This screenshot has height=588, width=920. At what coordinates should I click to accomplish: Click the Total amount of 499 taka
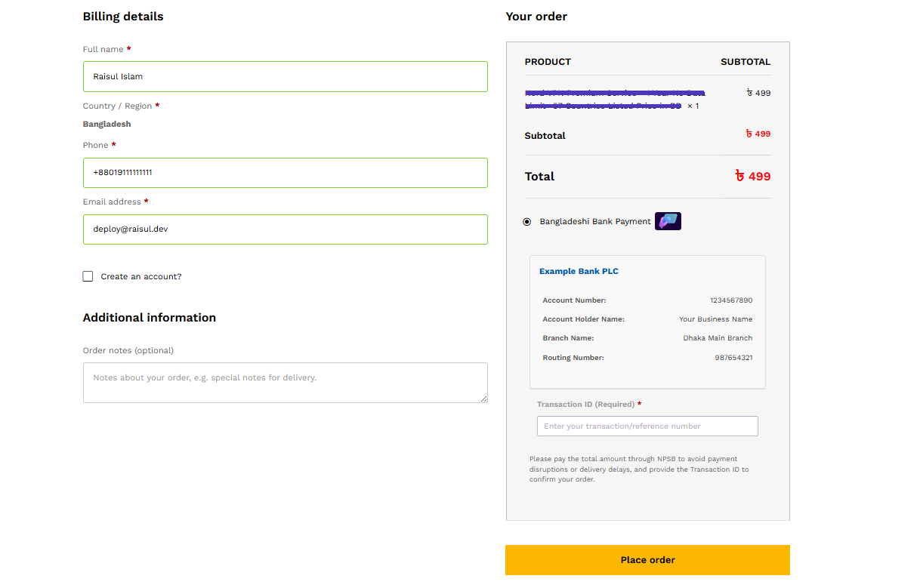[753, 176]
